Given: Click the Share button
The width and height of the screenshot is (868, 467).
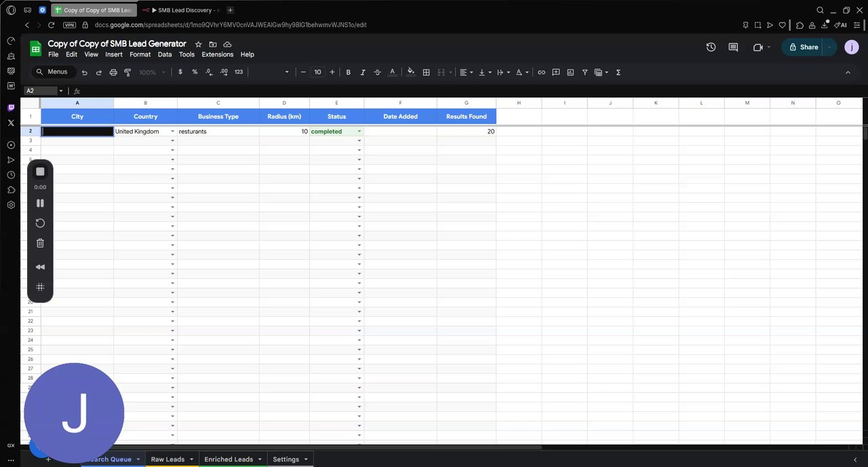Looking at the screenshot, I should (802, 47).
